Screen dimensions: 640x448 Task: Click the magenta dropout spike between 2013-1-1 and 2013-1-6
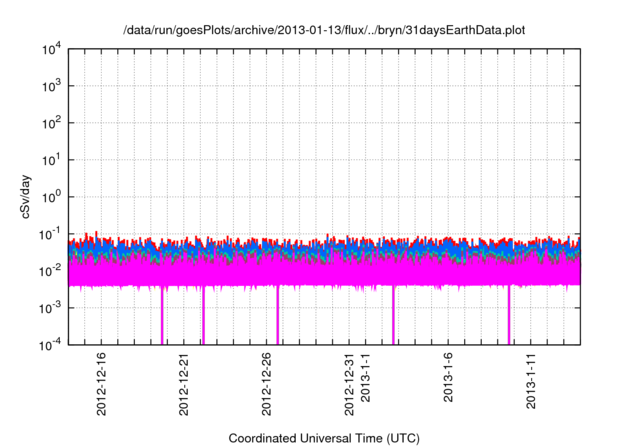click(393, 315)
